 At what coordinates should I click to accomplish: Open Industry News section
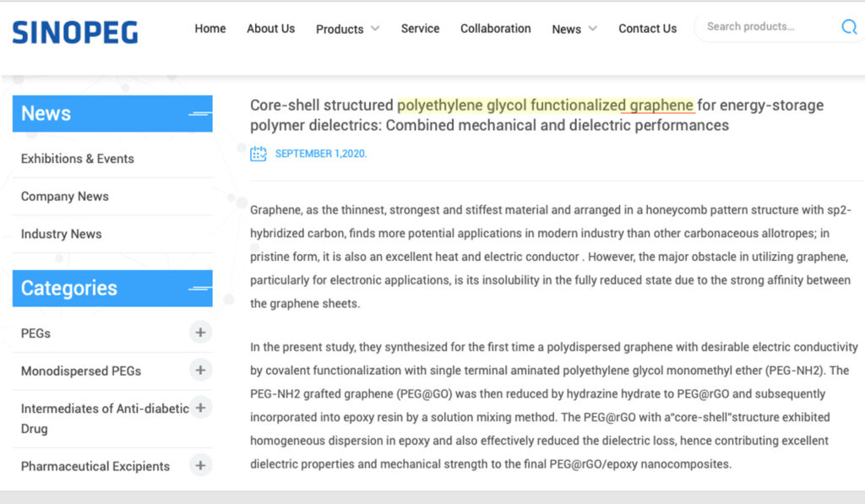[x=61, y=234]
